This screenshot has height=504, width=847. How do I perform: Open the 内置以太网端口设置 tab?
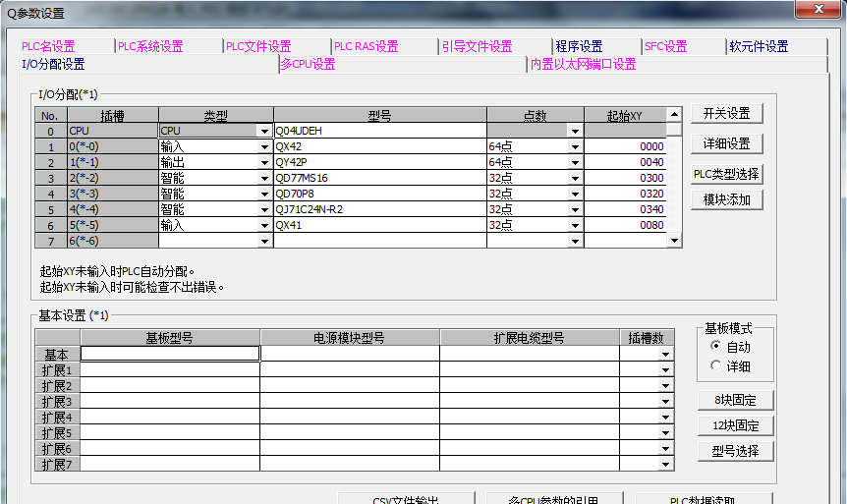pos(583,64)
